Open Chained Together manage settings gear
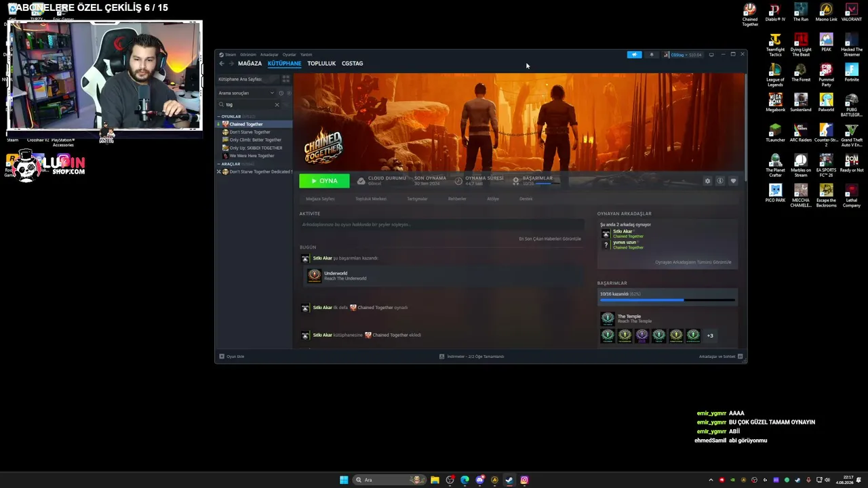This screenshot has width=868, height=488. (707, 181)
